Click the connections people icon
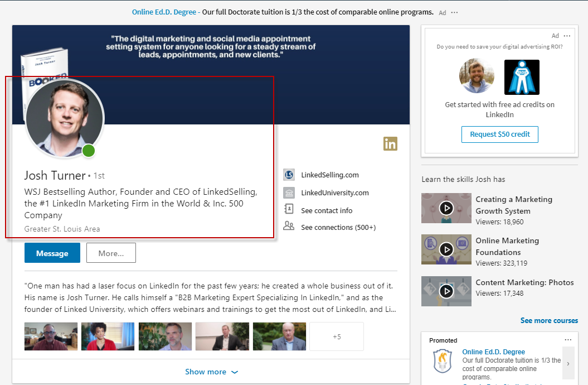588x385 pixels. point(289,227)
